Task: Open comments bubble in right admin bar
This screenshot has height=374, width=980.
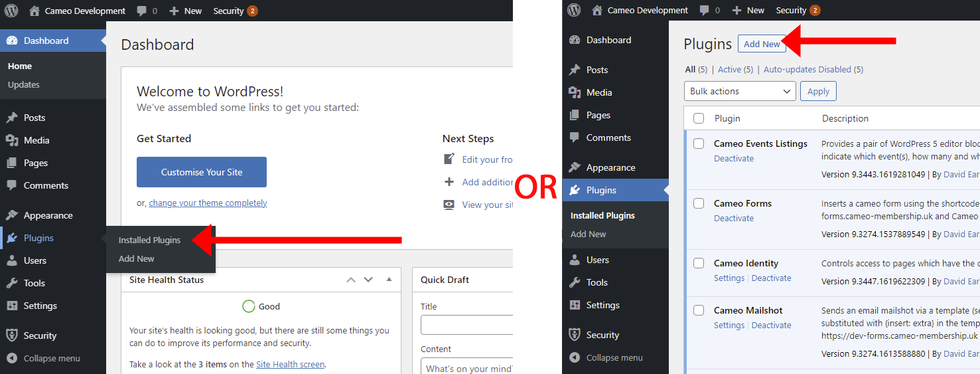Action: 710,10
